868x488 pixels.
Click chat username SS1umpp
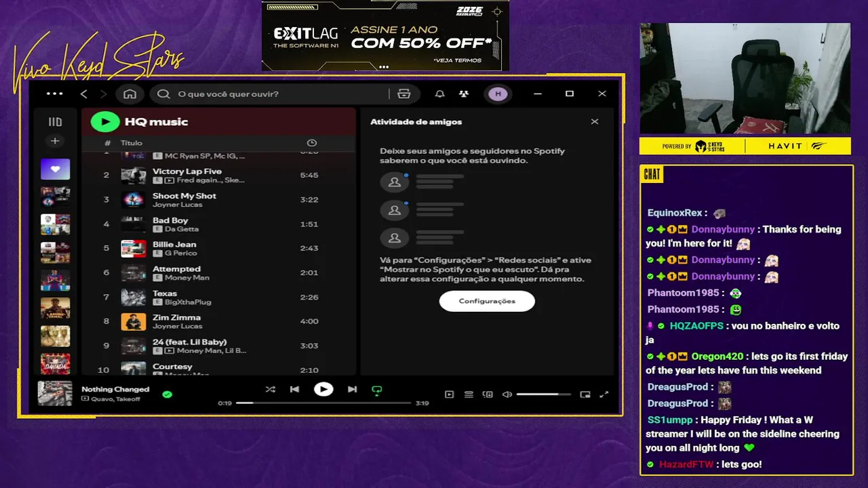pyautogui.click(x=670, y=420)
